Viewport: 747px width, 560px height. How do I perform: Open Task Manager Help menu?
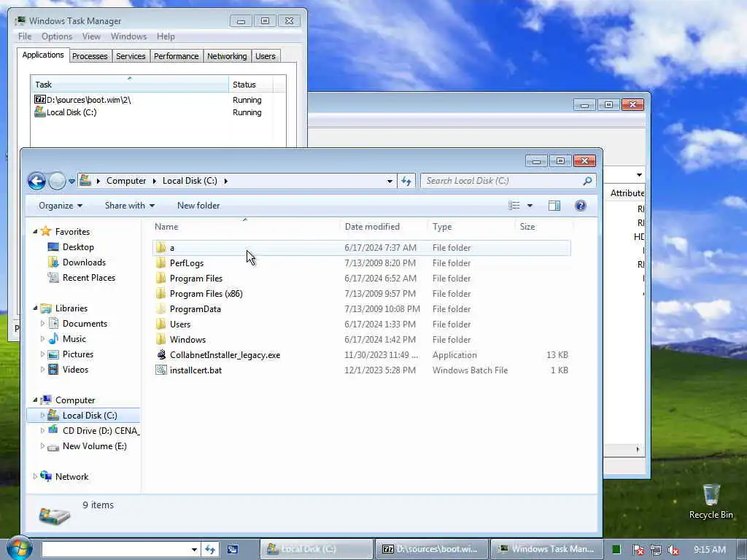coord(166,36)
